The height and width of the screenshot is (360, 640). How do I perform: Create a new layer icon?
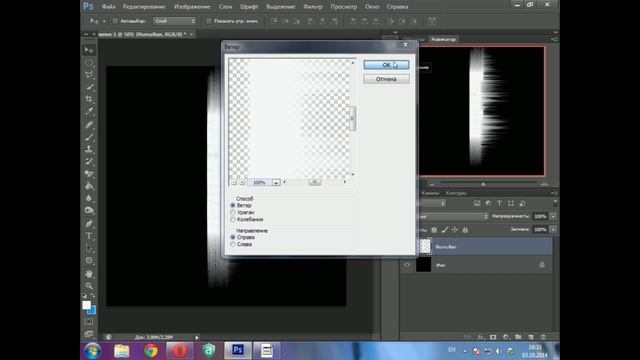(x=531, y=337)
